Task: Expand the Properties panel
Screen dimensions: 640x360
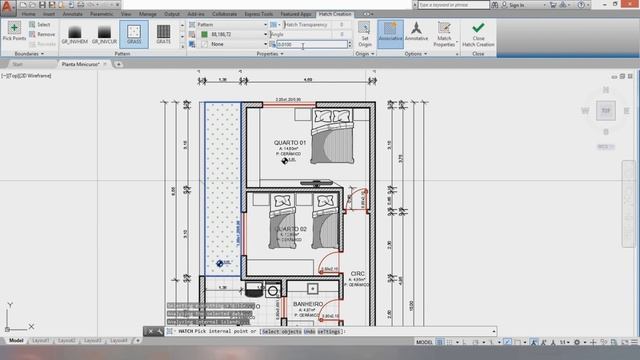Action: tap(269, 53)
